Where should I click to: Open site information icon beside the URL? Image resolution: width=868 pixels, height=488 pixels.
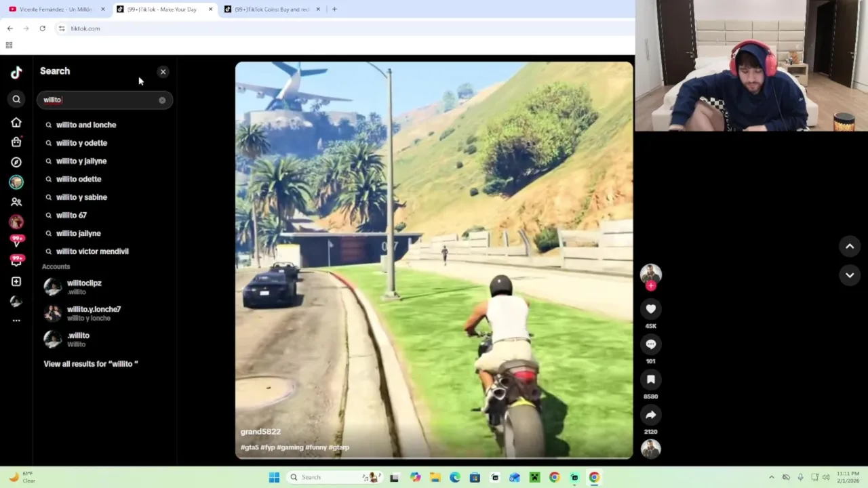click(62, 28)
